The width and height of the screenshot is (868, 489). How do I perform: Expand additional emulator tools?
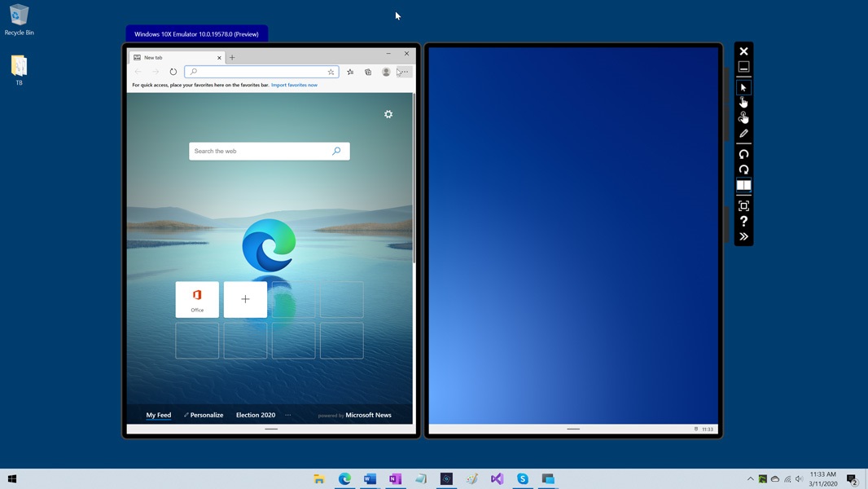coord(743,236)
